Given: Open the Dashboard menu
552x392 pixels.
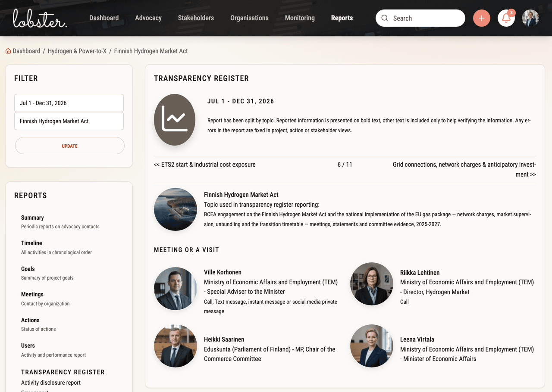Looking at the screenshot, I should pos(104,18).
